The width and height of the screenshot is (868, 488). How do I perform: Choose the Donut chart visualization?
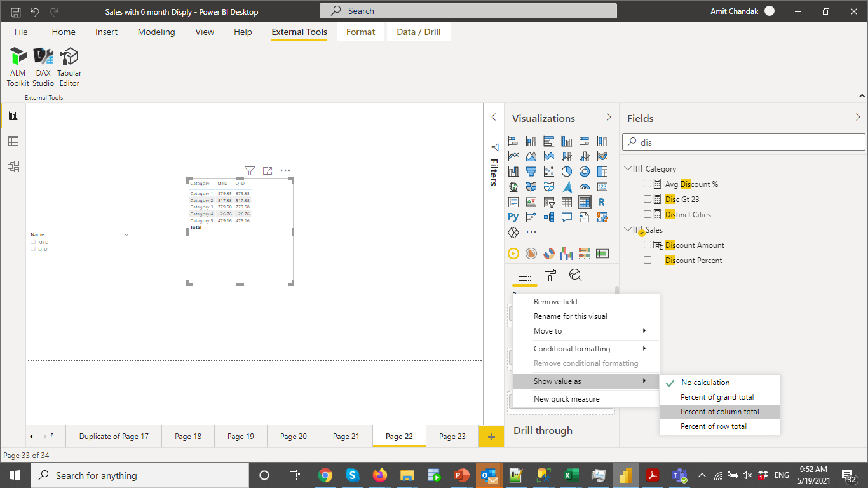pyautogui.click(x=585, y=172)
